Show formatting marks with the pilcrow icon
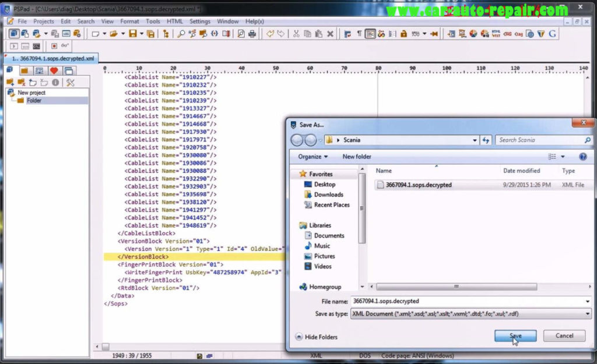Image resolution: width=597 pixels, height=364 pixels. coord(360,33)
